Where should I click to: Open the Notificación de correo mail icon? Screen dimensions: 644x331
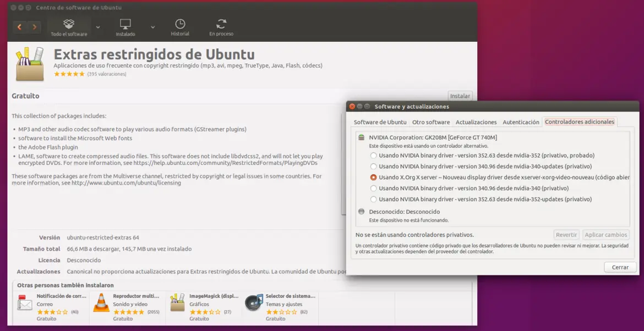point(24,303)
